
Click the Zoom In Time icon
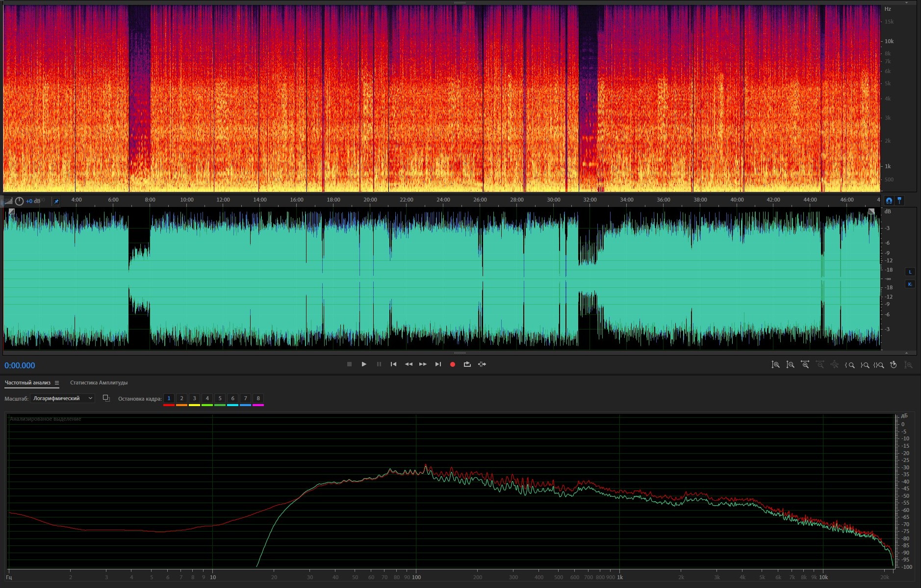805,365
